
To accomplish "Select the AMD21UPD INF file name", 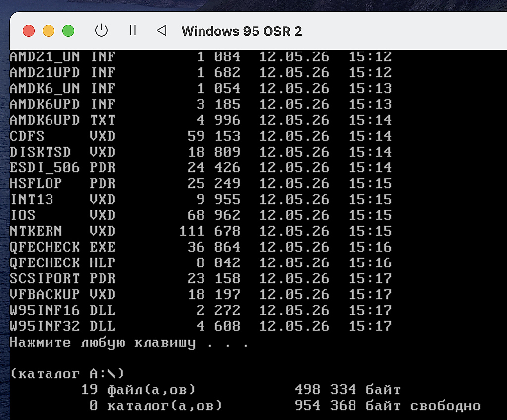I will [62, 72].
